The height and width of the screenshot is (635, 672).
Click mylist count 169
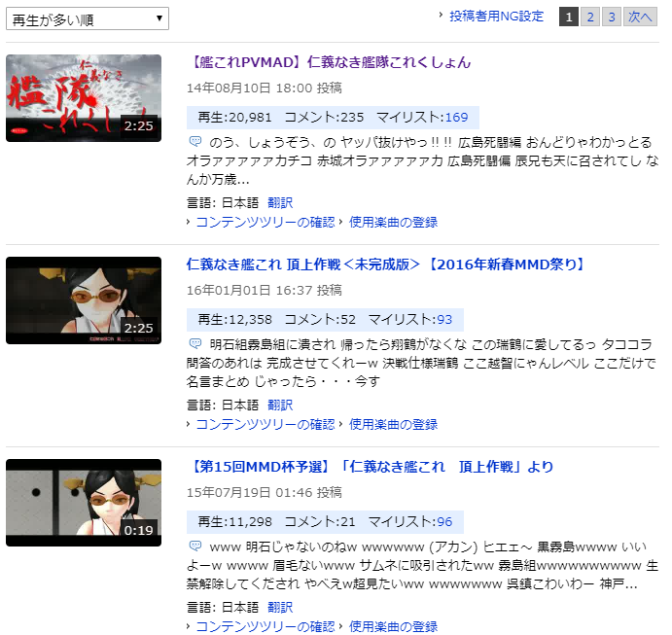(456, 118)
